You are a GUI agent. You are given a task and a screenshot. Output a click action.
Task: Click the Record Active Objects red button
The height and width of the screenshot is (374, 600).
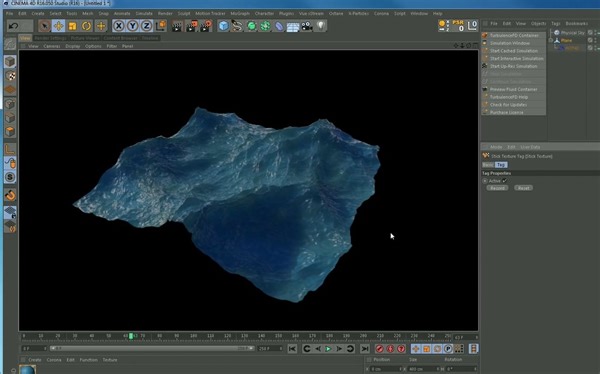(x=380, y=349)
